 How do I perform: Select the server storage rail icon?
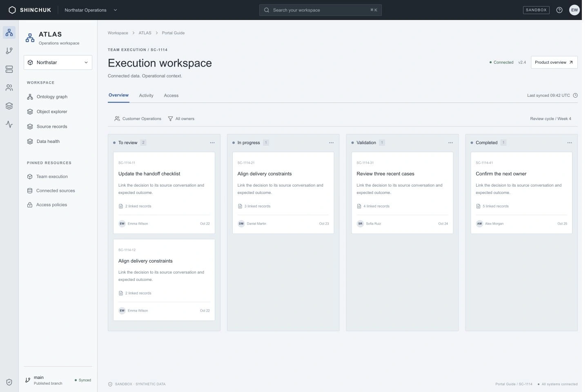pyautogui.click(x=9, y=69)
